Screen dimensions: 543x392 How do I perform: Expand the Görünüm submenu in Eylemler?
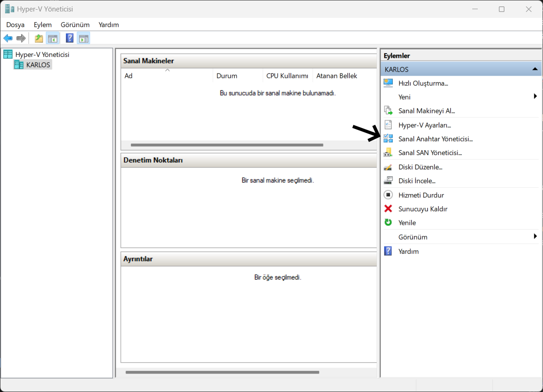point(535,237)
